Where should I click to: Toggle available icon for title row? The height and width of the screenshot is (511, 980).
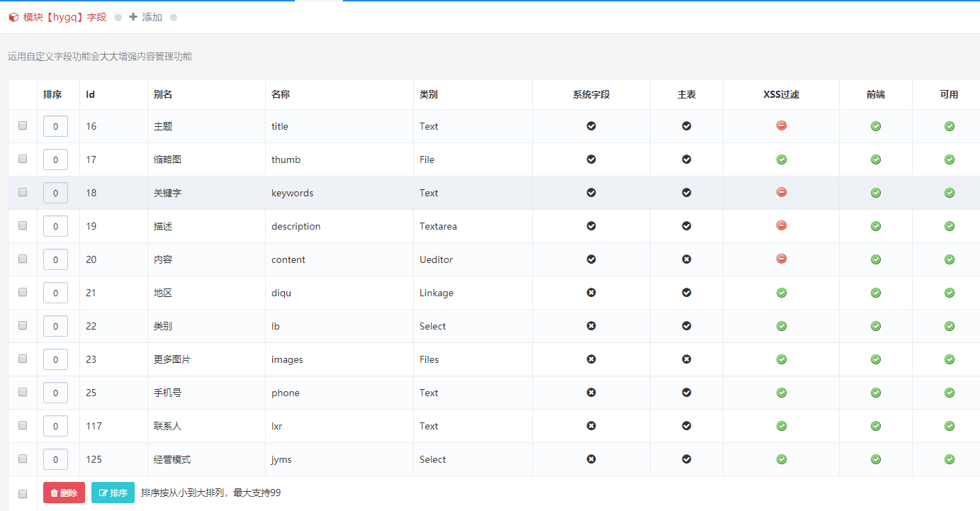point(950,126)
